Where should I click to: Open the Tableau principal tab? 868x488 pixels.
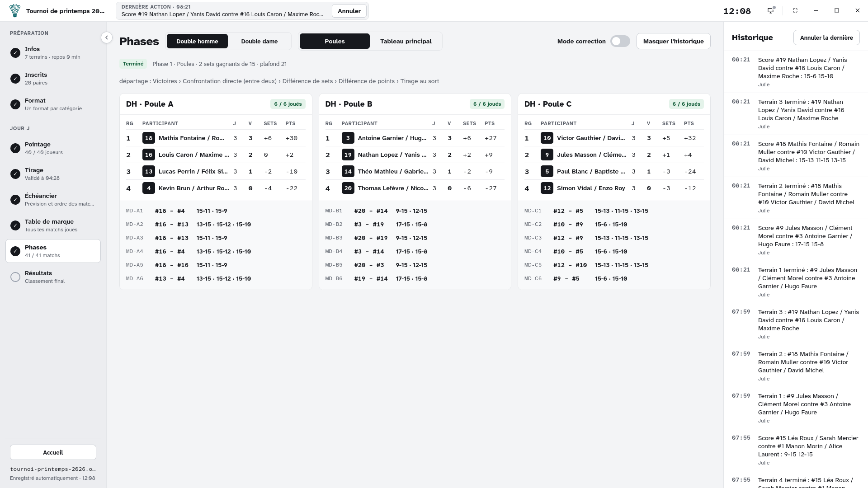[x=406, y=41]
